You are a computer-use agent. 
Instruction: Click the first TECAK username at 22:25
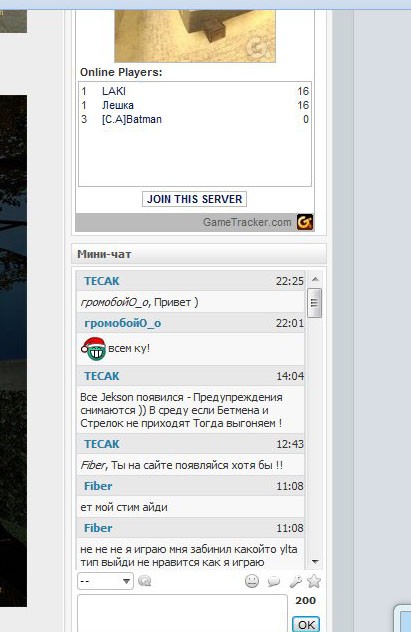[x=102, y=281]
